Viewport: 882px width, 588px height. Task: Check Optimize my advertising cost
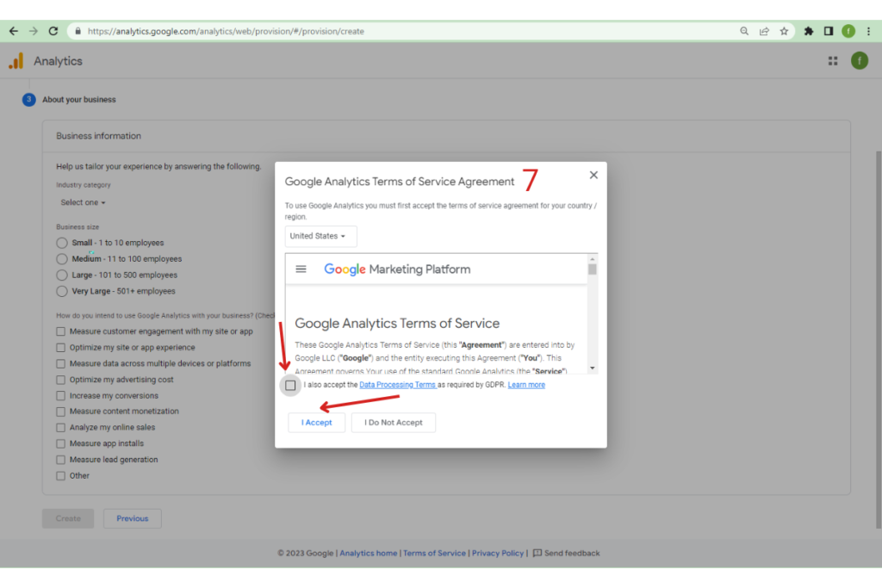(61, 380)
